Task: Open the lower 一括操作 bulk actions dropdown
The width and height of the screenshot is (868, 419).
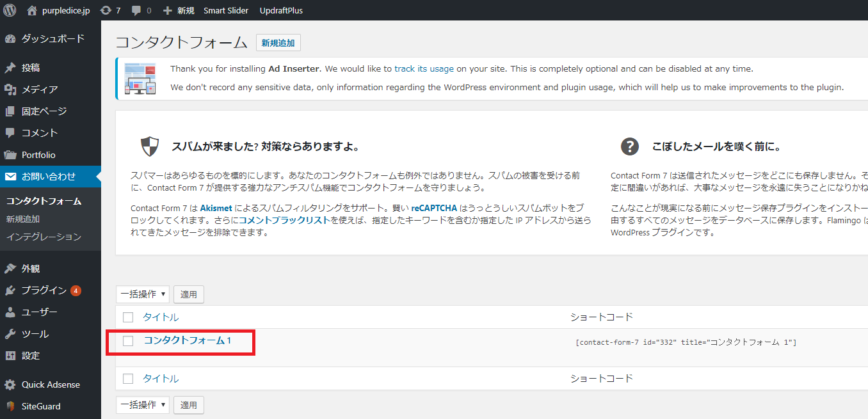Action: (x=143, y=405)
